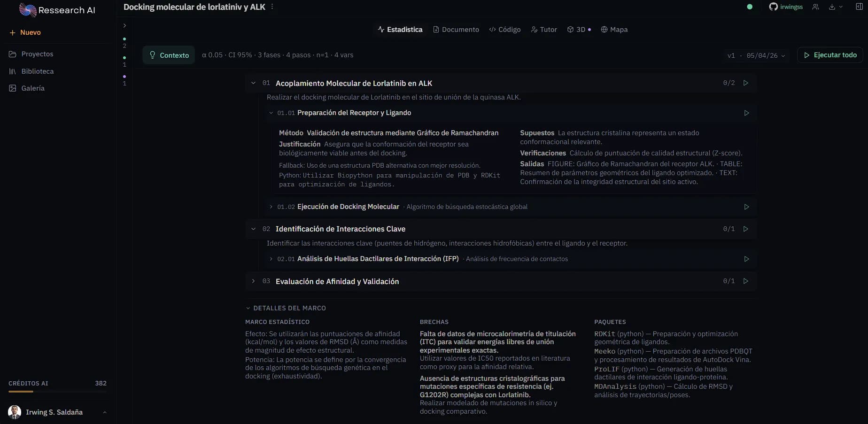Expand phase 03 Evaluación de Afinidad y Validación

254,281
